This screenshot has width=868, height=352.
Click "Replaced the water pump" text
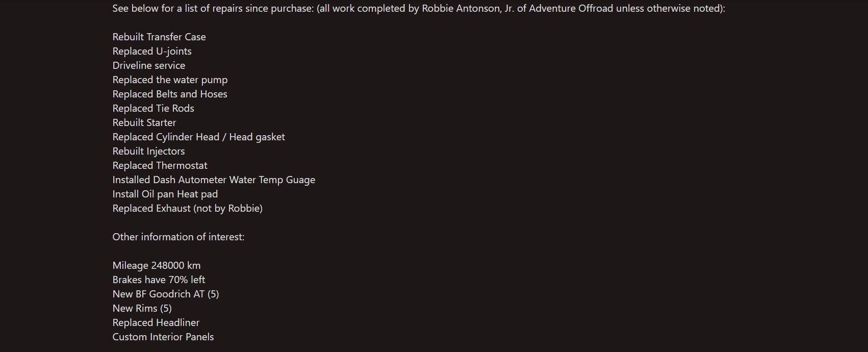coord(170,80)
